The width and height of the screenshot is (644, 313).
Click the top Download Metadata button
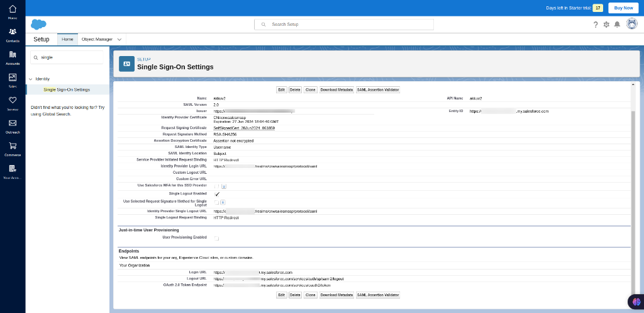click(336, 89)
